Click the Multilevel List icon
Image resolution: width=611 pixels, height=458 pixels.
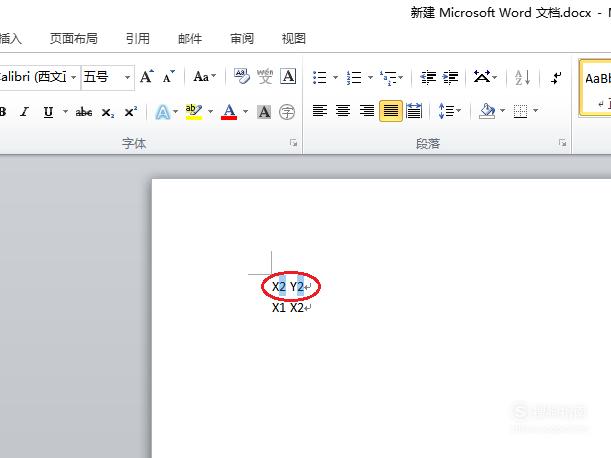point(388,77)
